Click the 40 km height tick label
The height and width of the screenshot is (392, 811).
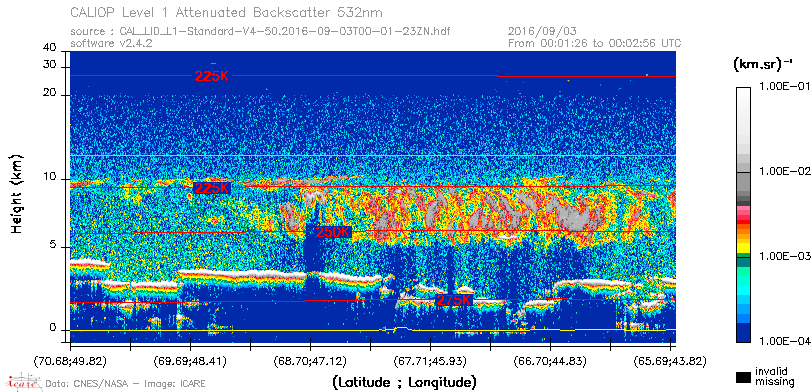coord(50,48)
